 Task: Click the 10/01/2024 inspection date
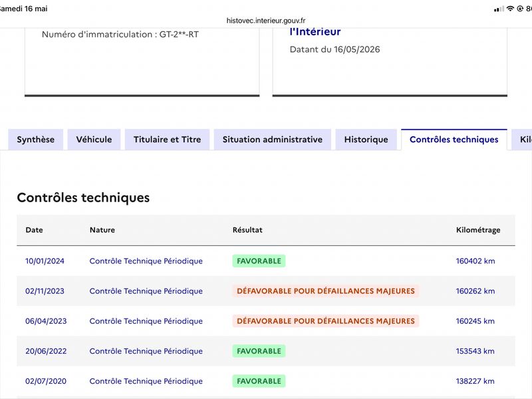click(45, 261)
